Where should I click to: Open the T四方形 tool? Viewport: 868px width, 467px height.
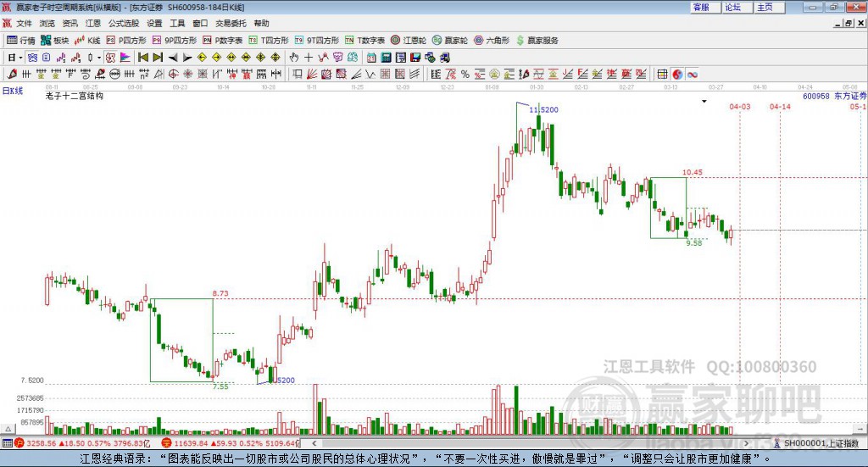click(x=269, y=41)
